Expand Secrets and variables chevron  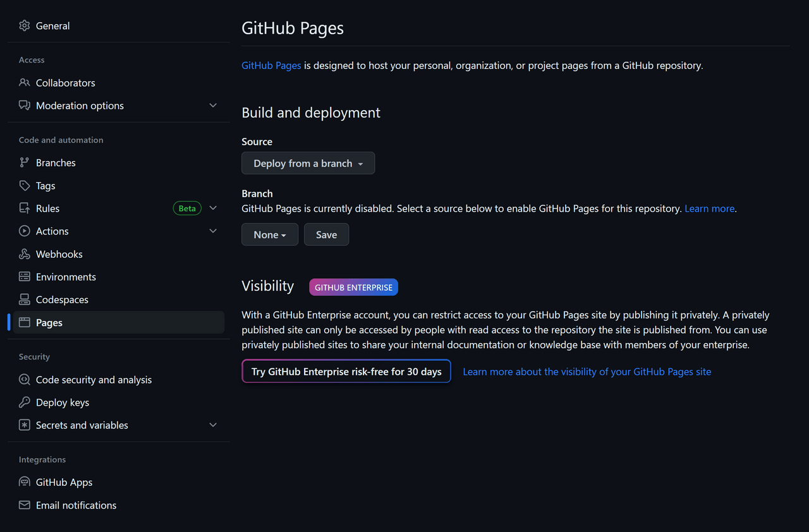click(213, 425)
